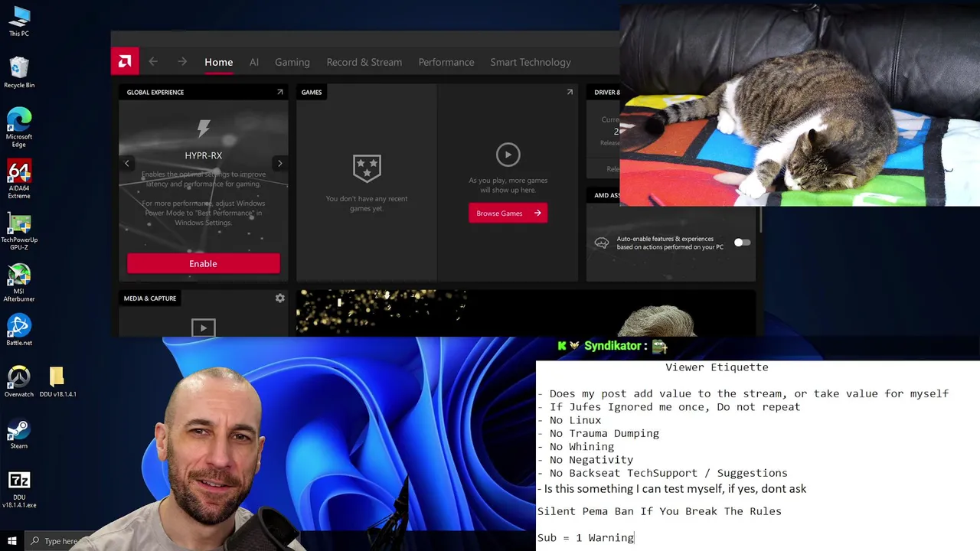
Task: Click the recent games star badge icon
Action: 367,168
